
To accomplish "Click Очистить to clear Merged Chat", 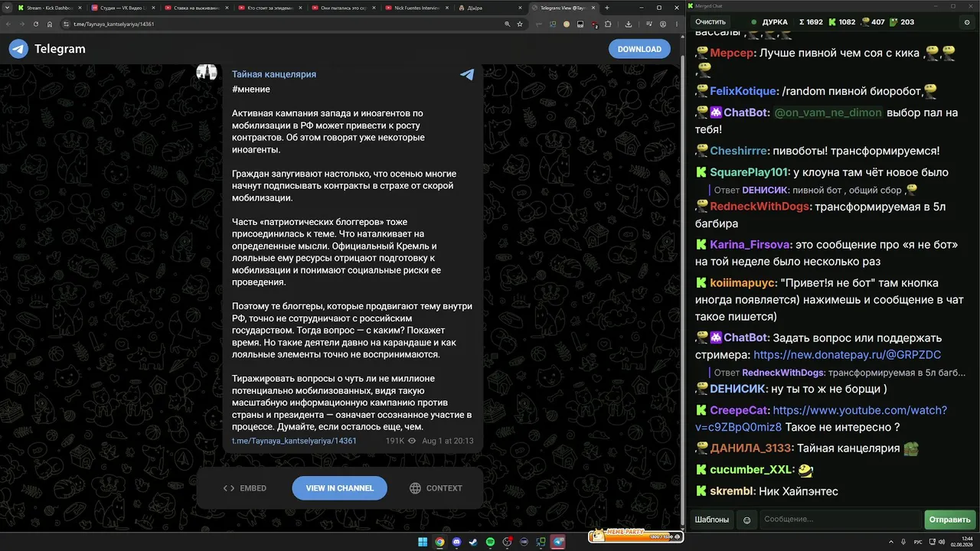I will pyautogui.click(x=710, y=22).
